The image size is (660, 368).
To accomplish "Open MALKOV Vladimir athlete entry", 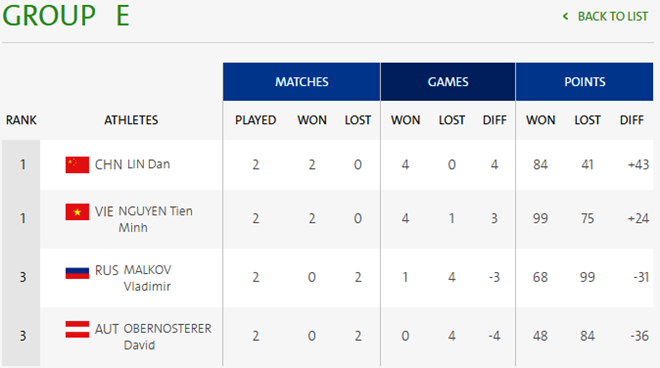I will coord(147,278).
